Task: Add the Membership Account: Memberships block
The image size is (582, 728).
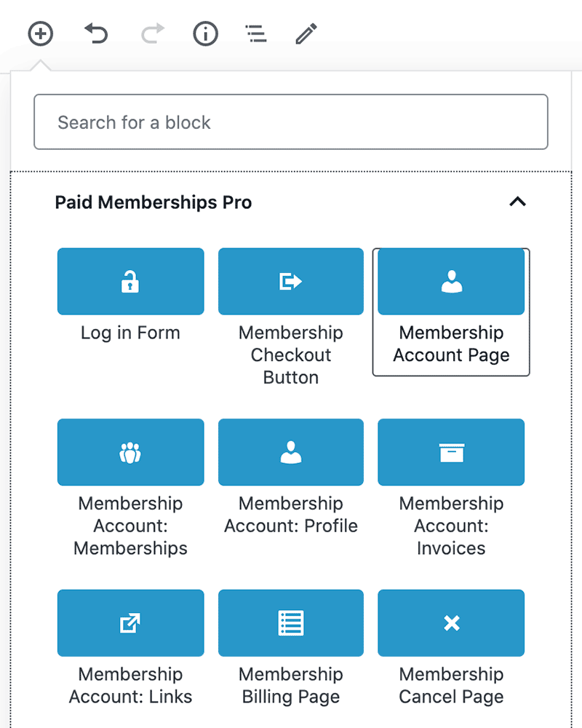Action: [130, 488]
